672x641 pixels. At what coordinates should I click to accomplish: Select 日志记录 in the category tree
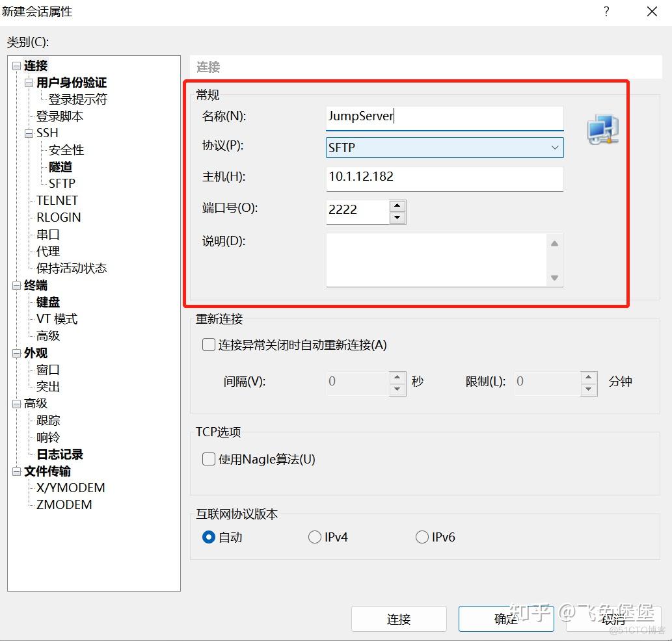tap(59, 454)
